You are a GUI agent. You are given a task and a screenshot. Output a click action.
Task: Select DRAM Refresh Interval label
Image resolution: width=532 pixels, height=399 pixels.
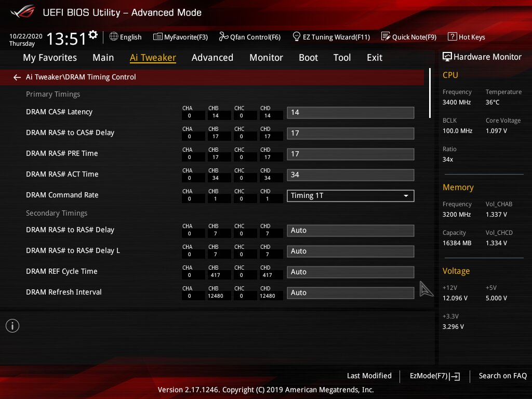(64, 292)
